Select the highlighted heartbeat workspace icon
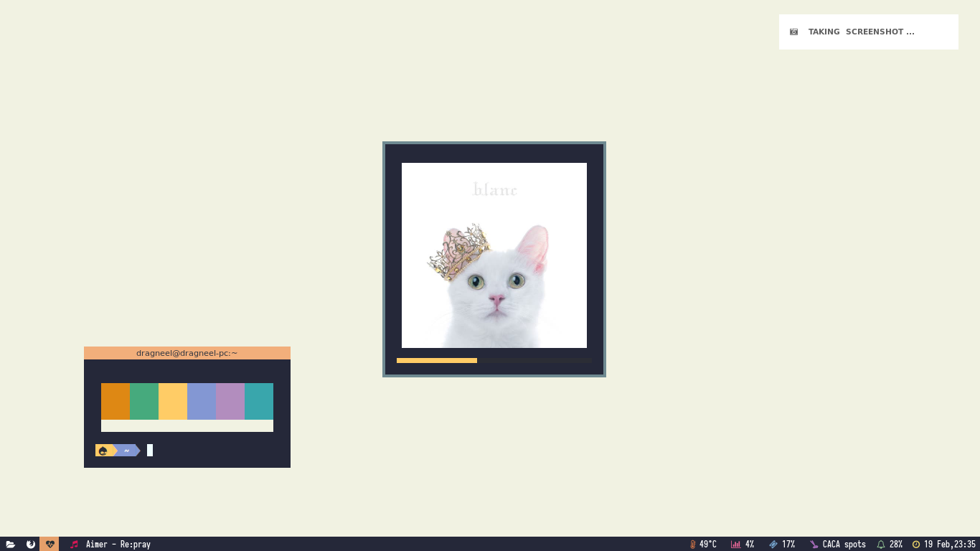Image resolution: width=980 pixels, height=551 pixels. coord(50,545)
